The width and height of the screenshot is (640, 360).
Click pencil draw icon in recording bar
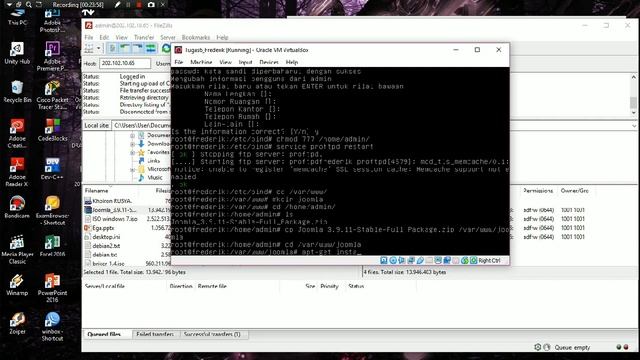point(118,5)
